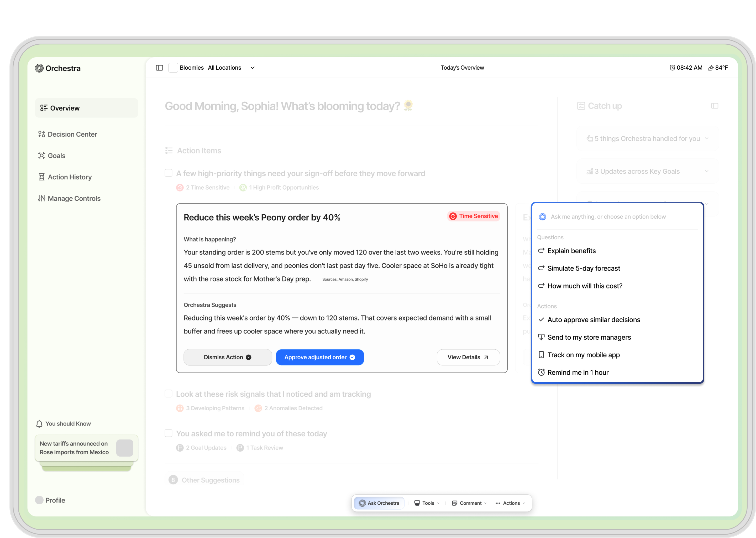
Task: Click Approve adjusted order
Action: (x=320, y=357)
